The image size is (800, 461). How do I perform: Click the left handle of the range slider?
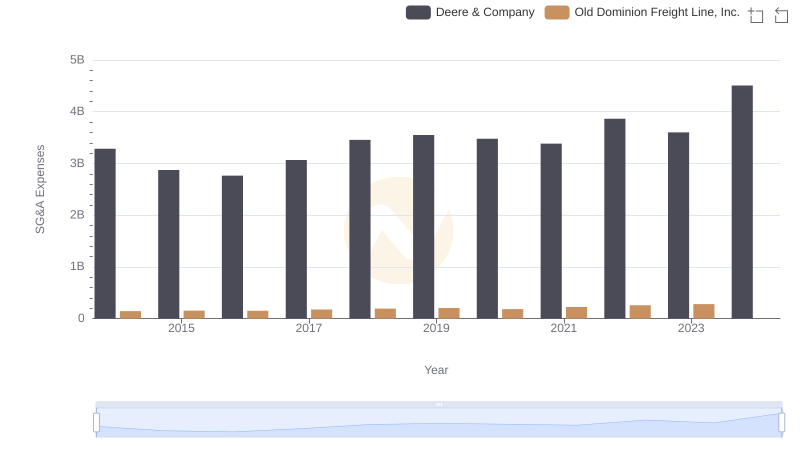click(x=96, y=423)
